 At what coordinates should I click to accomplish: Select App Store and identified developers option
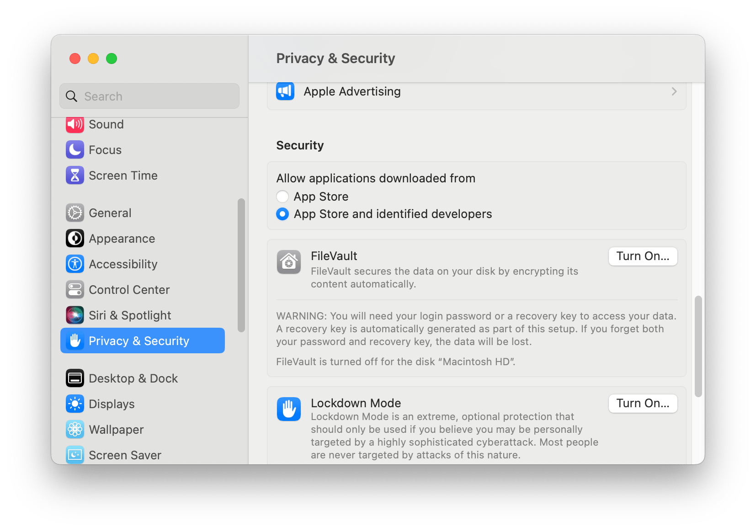282,214
